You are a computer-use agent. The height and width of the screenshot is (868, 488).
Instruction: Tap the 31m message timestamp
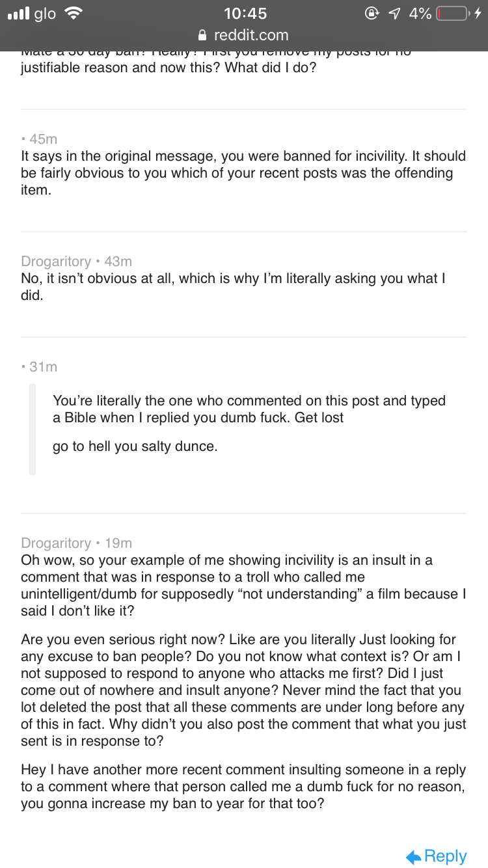[x=43, y=367]
